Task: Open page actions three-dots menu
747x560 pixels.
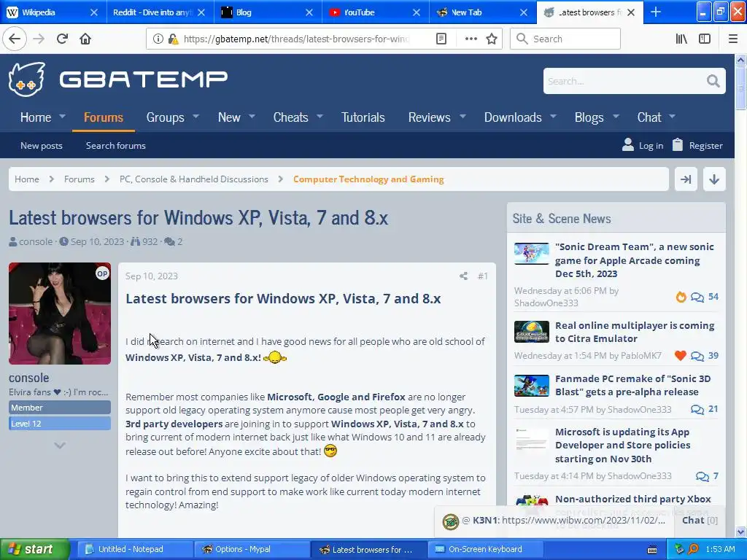Action: click(x=471, y=39)
